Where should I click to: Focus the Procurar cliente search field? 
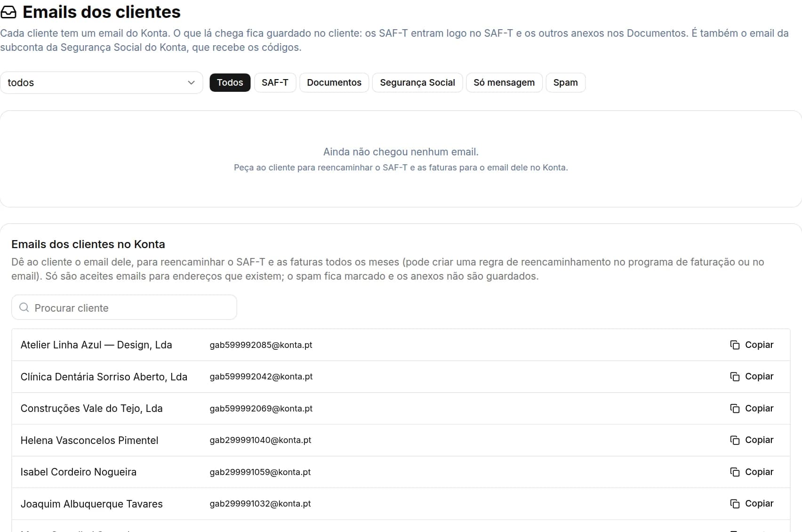[124, 307]
